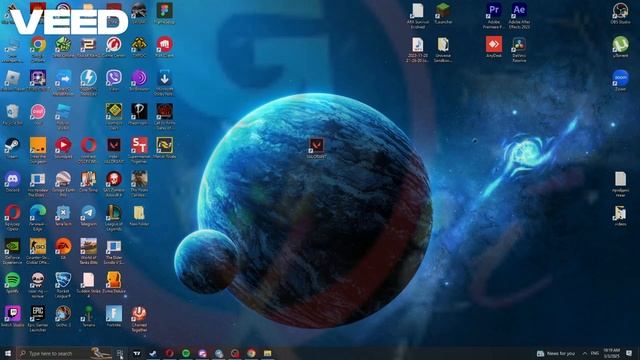Open the Adobe After Effects icon

[519, 11]
